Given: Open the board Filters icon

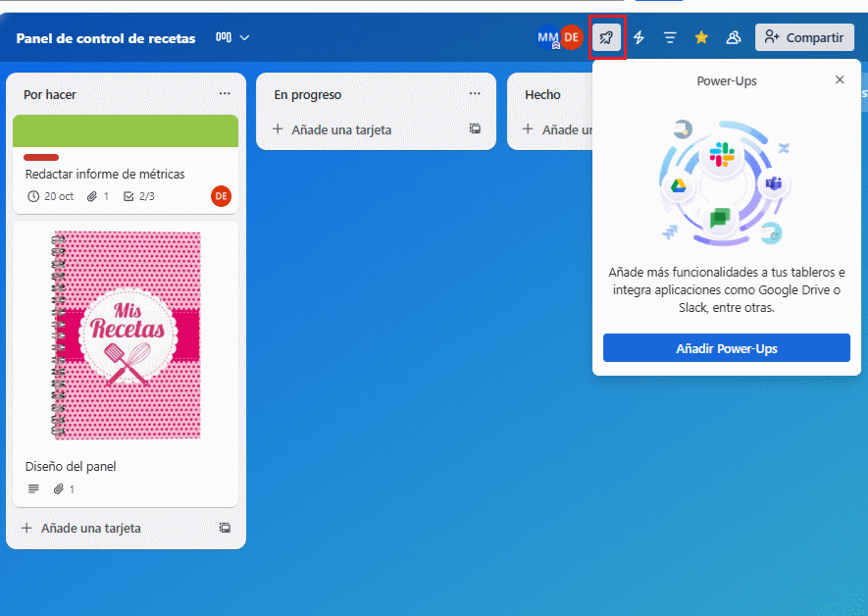Looking at the screenshot, I should (669, 37).
